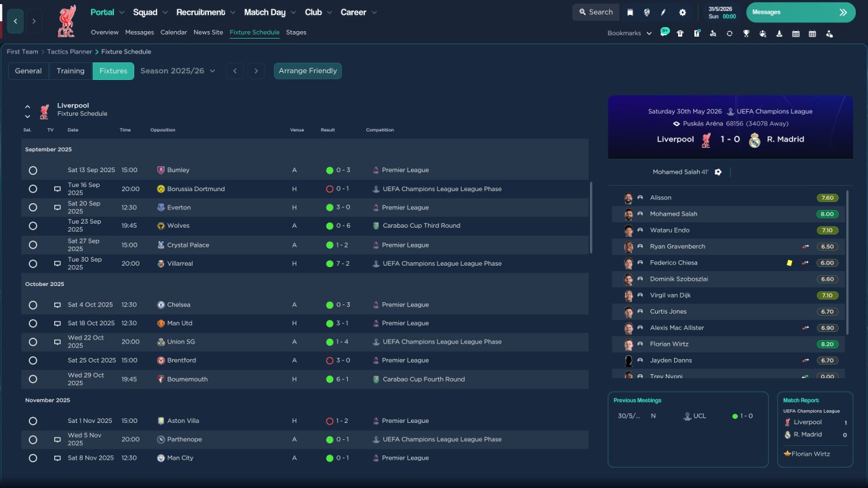Select the Burnley fixture radio button
Image resolution: width=868 pixels, height=488 pixels.
(33, 171)
